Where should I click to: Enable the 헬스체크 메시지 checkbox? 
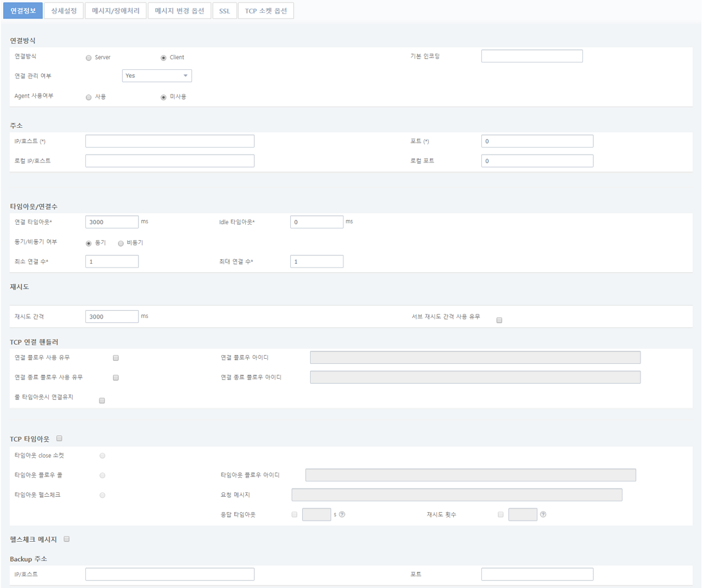pos(66,539)
